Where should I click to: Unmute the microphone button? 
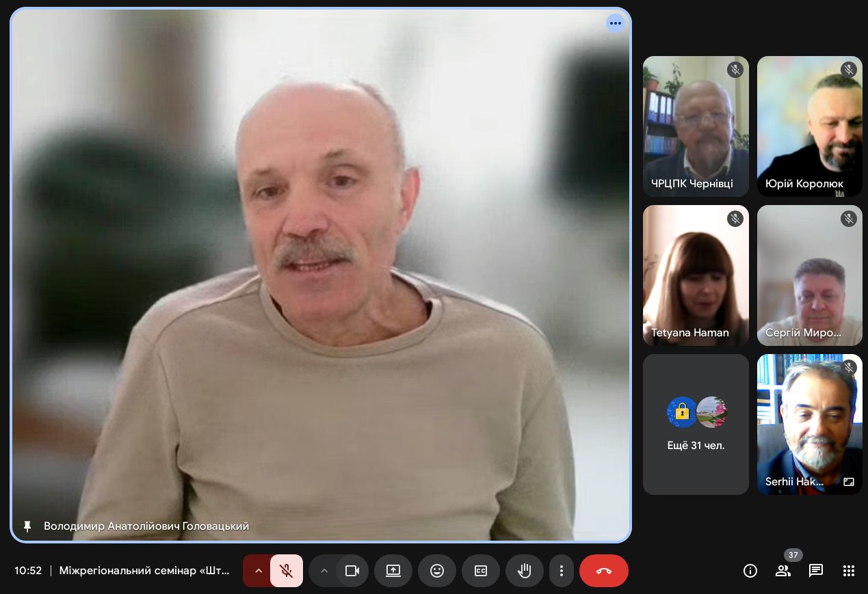[x=287, y=571]
